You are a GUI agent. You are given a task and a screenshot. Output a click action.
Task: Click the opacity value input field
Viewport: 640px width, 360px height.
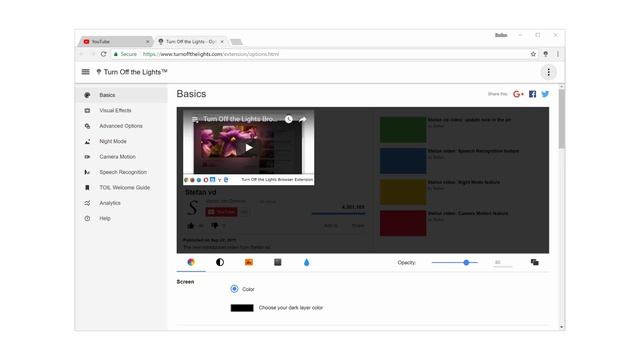pos(502,262)
